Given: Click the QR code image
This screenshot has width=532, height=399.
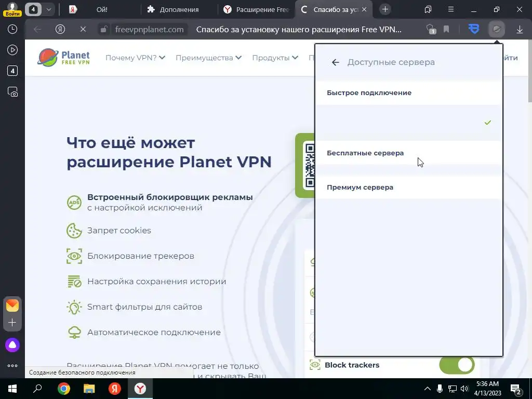Looking at the screenshot, I should tap(310, 166).
